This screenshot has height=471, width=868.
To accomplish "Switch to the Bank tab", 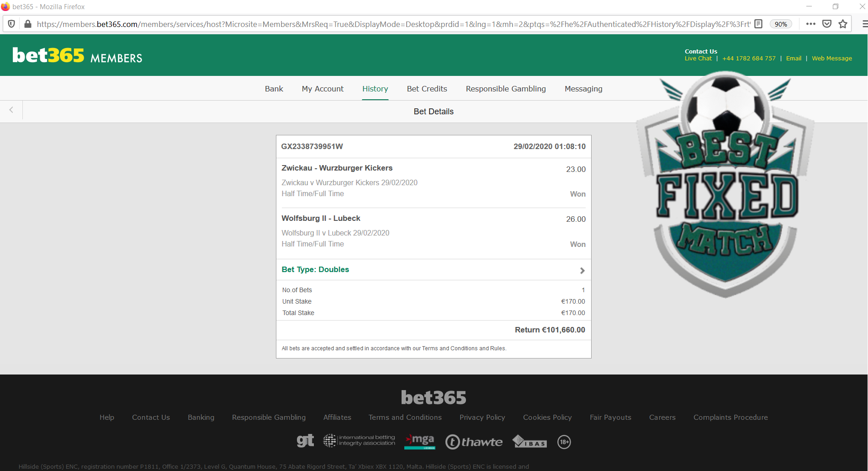I will (x=274, y=89).
